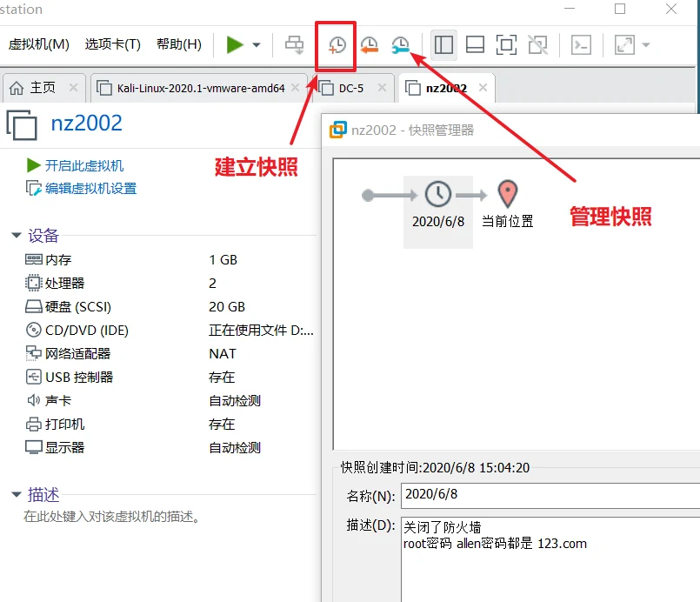Click 开启此虚拟机 link

pos(84,165)
